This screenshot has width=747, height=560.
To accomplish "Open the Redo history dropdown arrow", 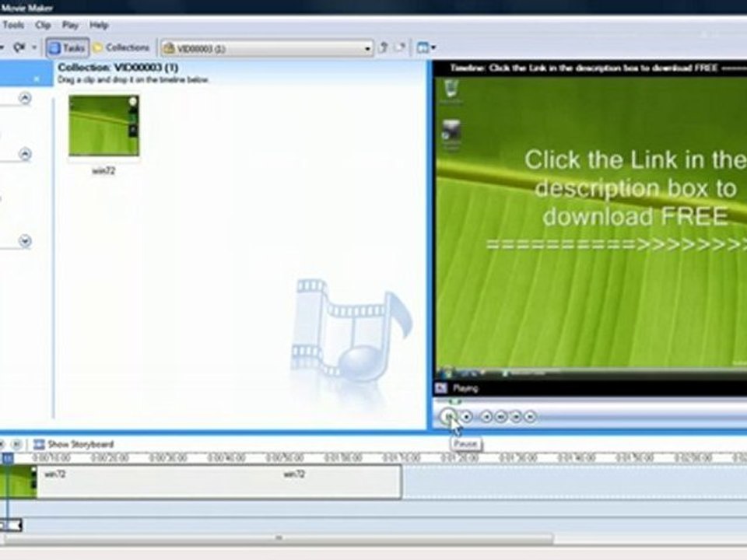I will 33,47.
